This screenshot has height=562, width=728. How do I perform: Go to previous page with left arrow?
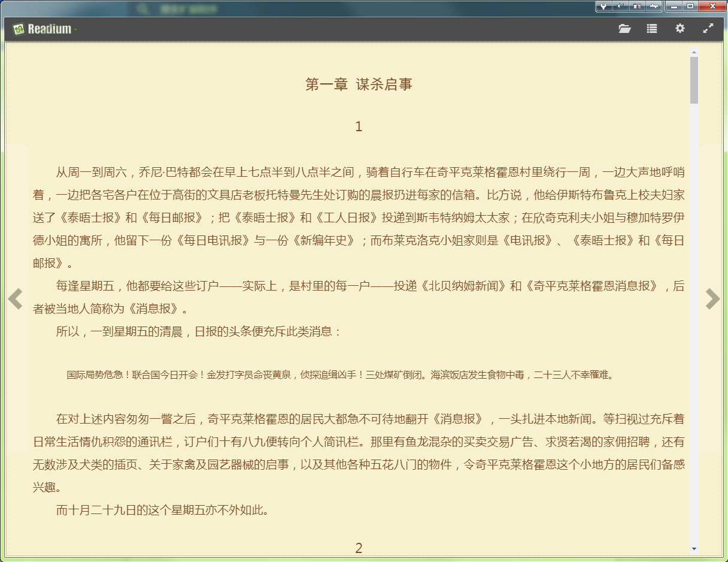point(16,299)
